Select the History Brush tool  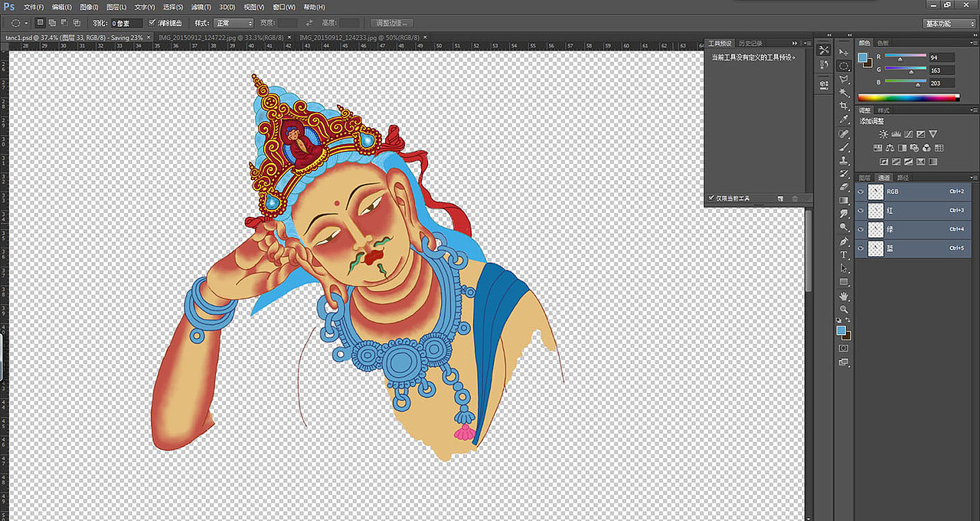click(x=844, y=173)
